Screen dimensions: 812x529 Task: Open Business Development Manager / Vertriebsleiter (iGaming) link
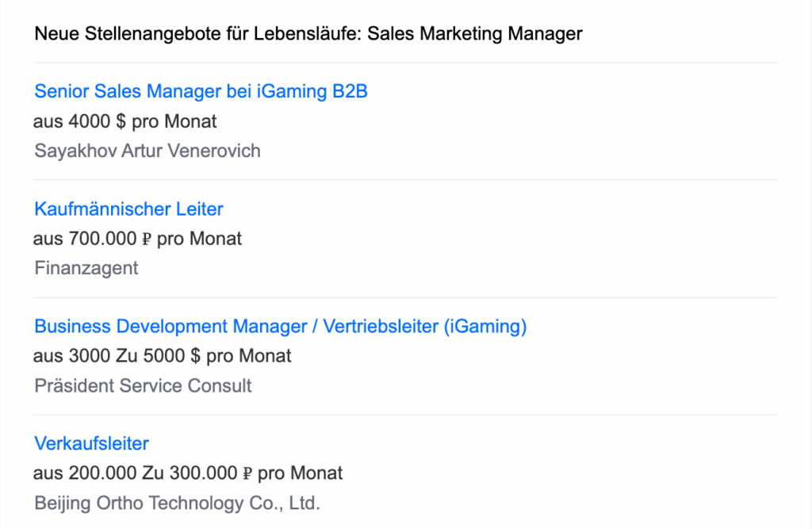(281, 326)
